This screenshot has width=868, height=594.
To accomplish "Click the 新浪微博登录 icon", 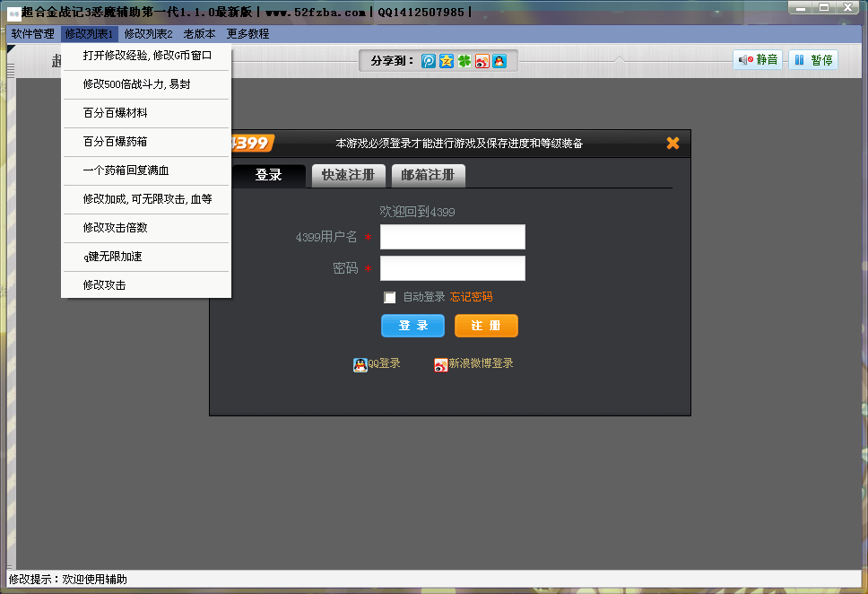I will [440, 364].
